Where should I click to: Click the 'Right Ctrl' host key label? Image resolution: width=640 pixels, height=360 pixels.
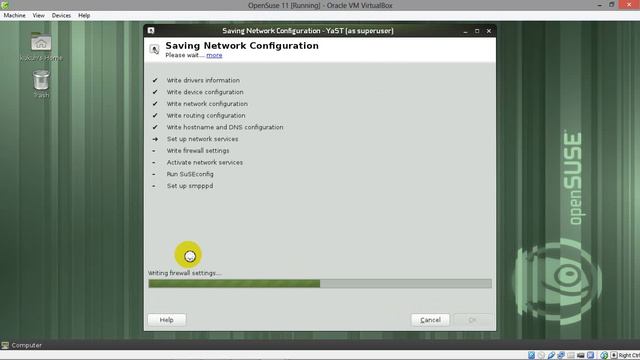point(629,356)
